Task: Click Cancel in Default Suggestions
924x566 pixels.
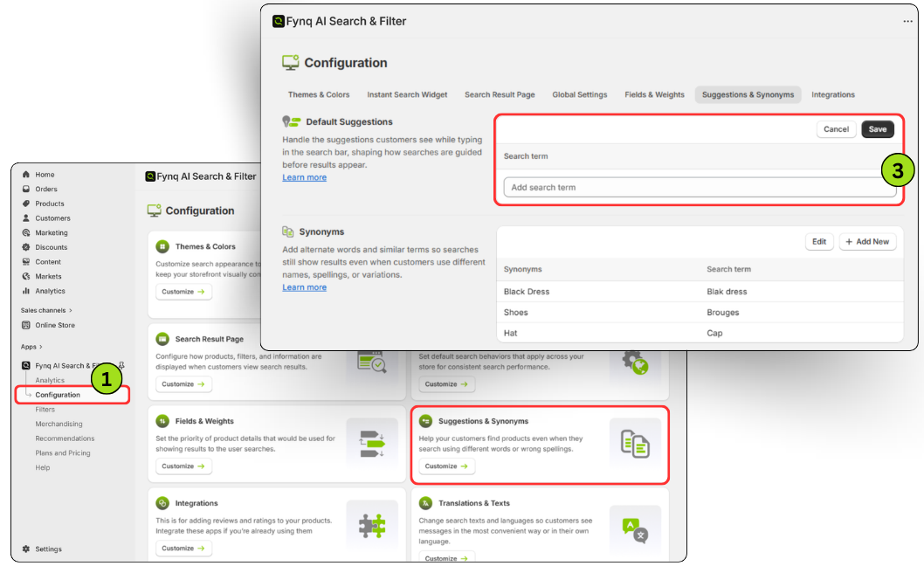Action: coord(836,129)
